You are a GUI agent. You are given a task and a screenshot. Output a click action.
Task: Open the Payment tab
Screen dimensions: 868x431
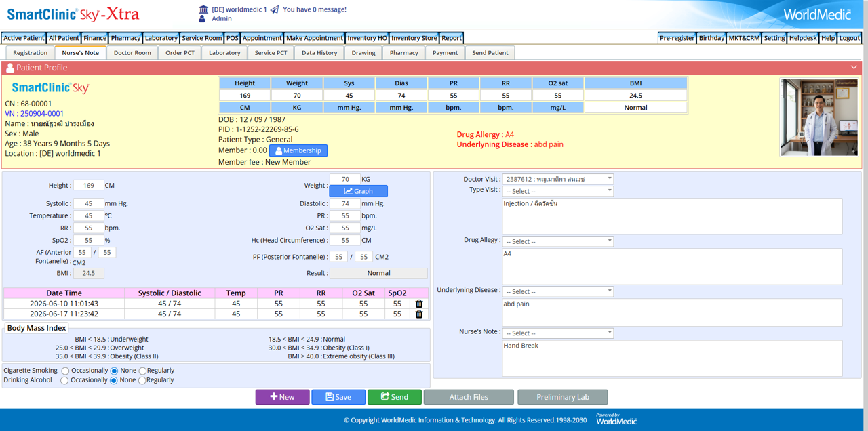coord(445,52)
